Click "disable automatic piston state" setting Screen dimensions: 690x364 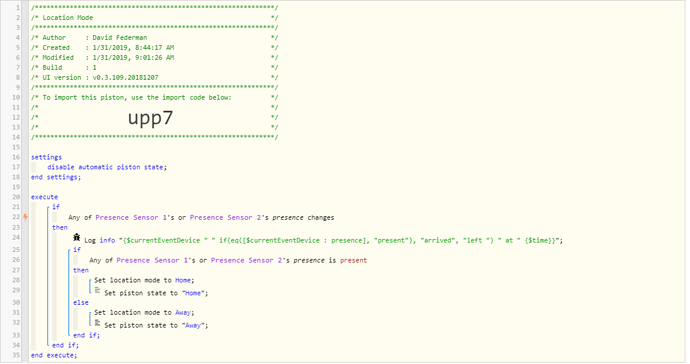(x=107, y=167)
